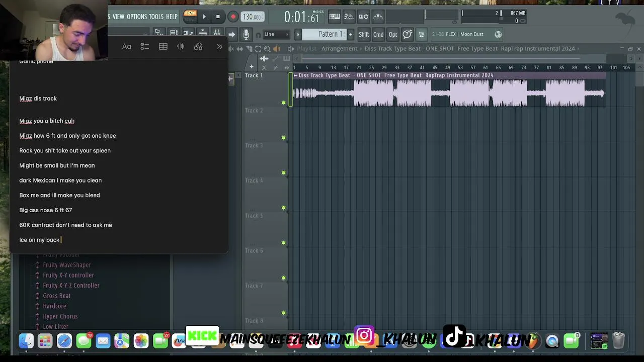The height and width of the screenshot is (362, 644).
Task: Toggle the 3.2.1 countdown before recording icon
Action: (x=349, y=17)
